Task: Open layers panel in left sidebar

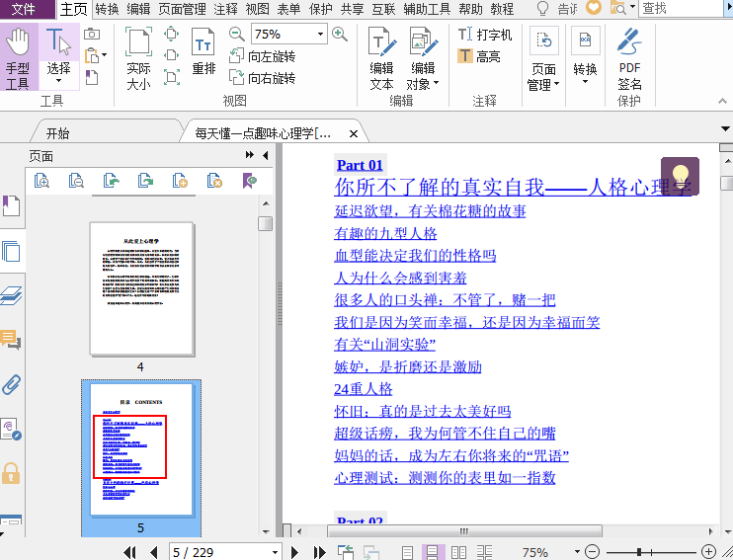Action: (11, 295)
